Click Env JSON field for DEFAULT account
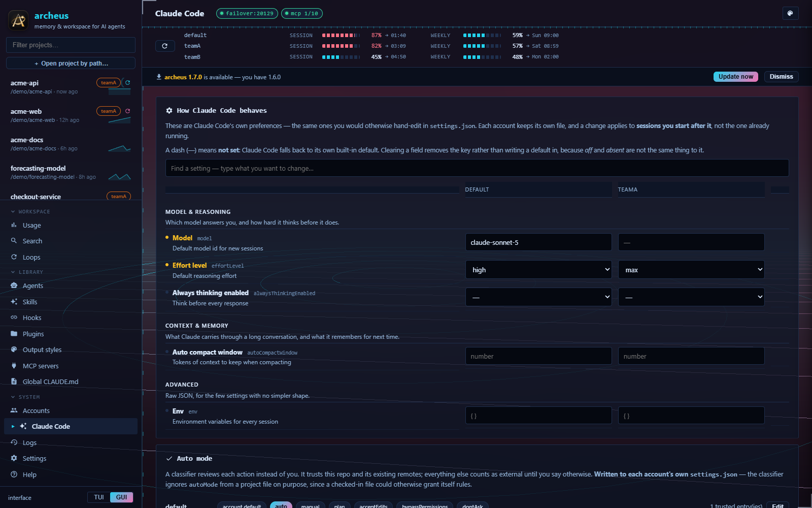Viewport: 812px width, 508px height. click(538, 416)
